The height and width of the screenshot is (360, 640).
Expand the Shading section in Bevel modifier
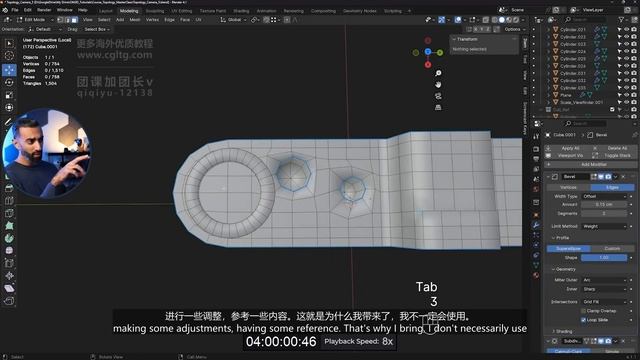click(562, 331)
